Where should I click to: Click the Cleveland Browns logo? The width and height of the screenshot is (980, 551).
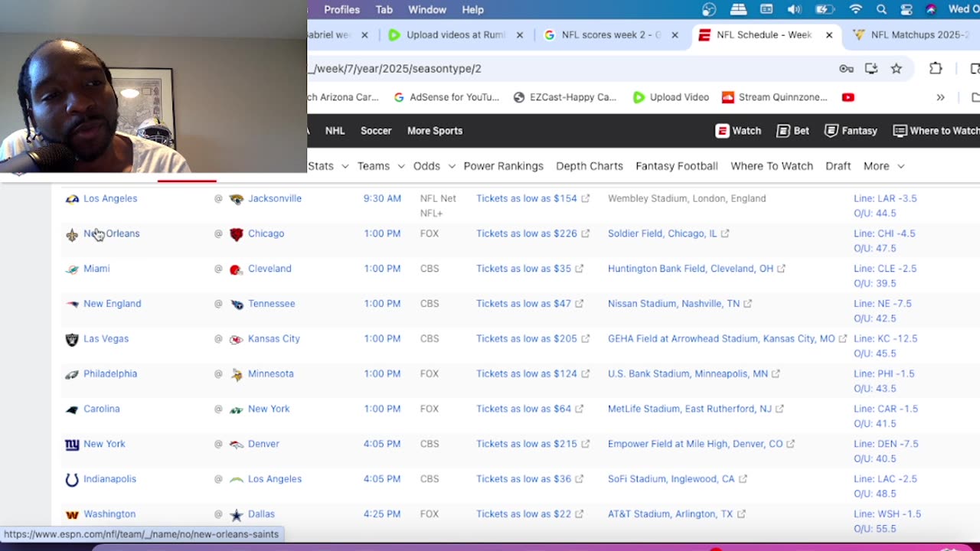point(237,269)
